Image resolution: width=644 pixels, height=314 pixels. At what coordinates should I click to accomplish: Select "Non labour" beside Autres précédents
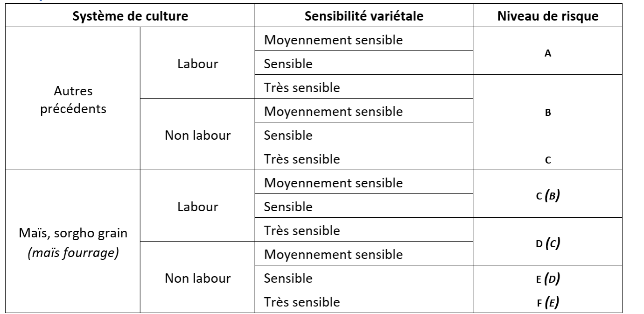[198, 136]
